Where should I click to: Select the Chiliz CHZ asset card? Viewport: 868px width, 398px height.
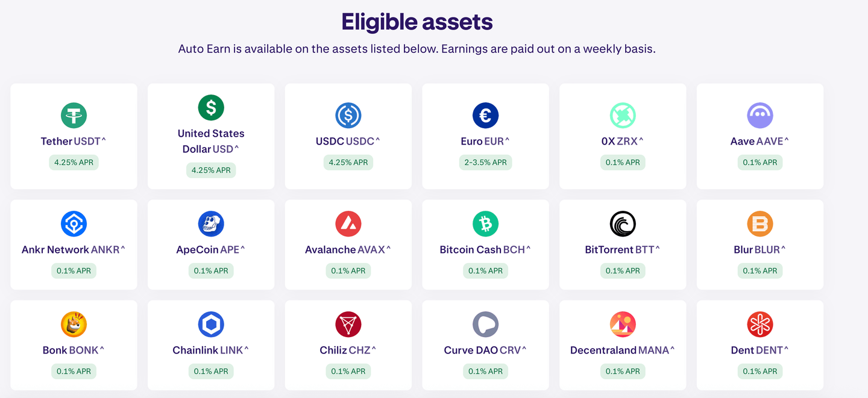pyautogui.click(x=348, y=344)
